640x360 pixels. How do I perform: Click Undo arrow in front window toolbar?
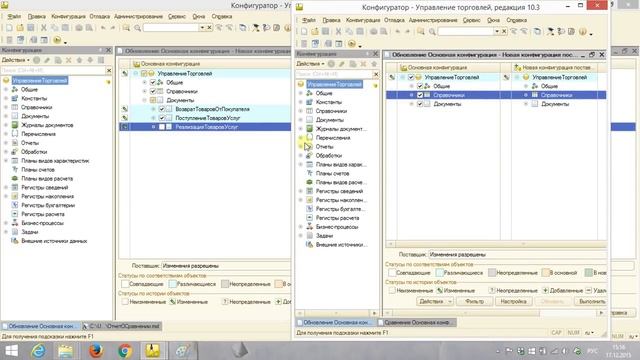pos(398,31)
